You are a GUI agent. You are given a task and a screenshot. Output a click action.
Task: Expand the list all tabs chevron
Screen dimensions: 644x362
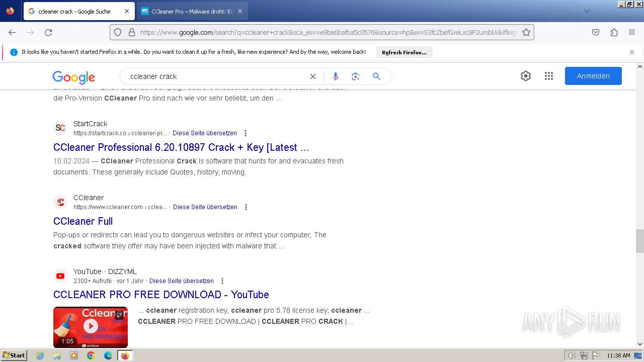(587, 11)
